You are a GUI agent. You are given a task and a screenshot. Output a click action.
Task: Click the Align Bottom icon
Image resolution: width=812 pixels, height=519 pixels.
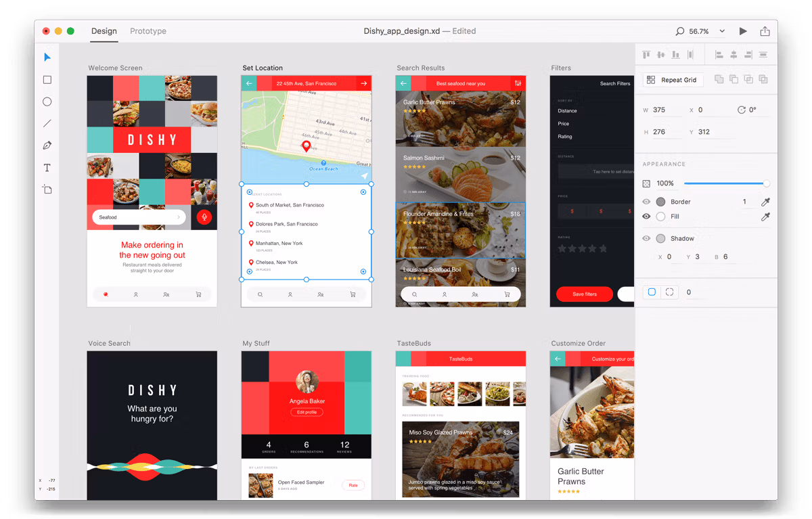676,55
